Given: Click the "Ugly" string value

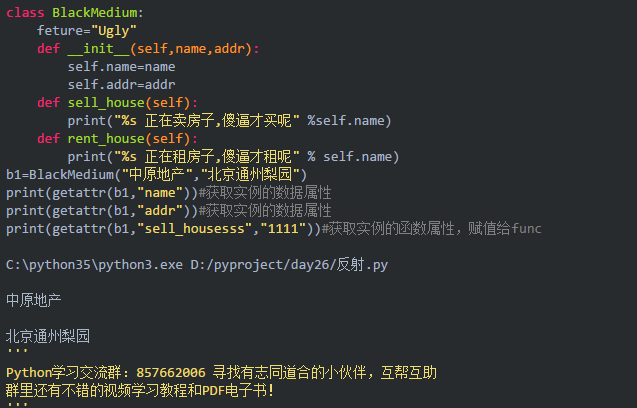Looking at the screenshot, I should coord(112,30).
